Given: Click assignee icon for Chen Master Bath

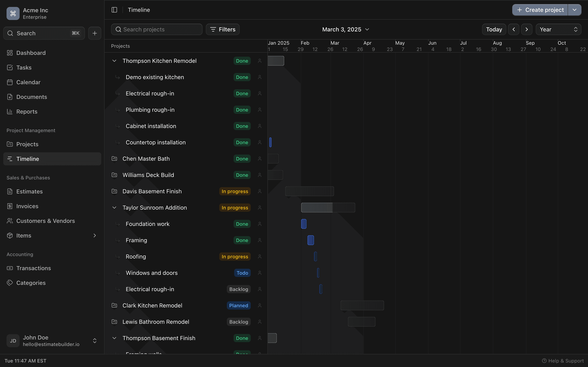Looking at the screenshot, I should pyautogui.click(x=259, y=159).
